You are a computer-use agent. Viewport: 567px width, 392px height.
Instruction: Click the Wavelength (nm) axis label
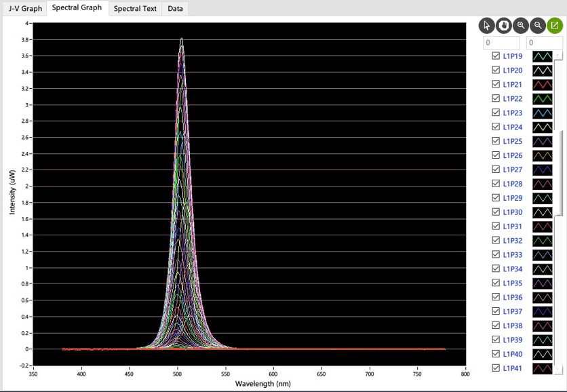tap(263, 384)
